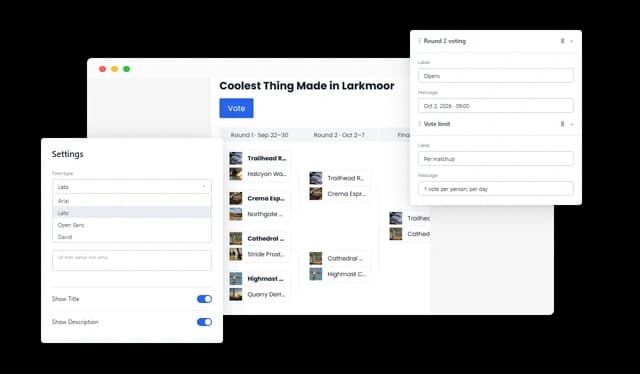Delete the Round 2 voting section via trash icon

tap(562, 41)
